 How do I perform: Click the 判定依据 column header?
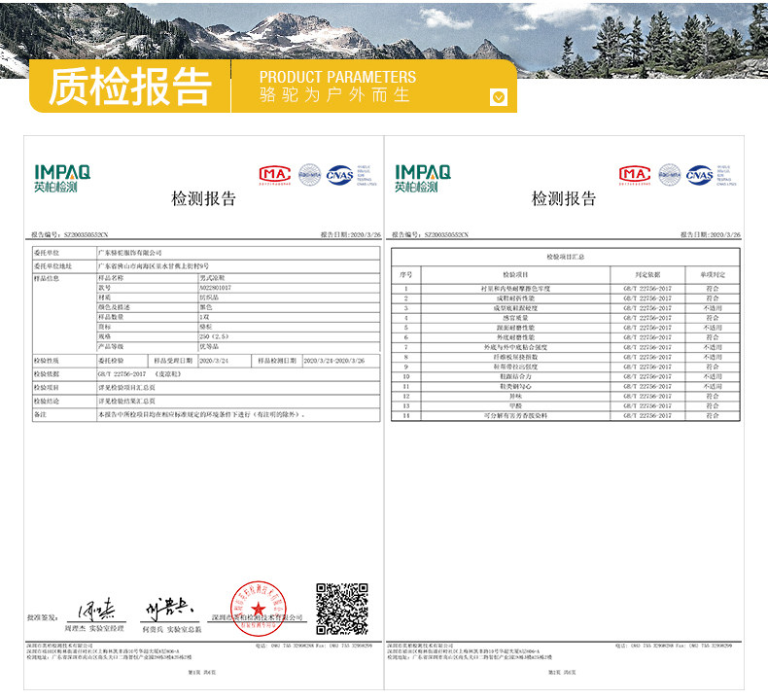coord(647,275)
